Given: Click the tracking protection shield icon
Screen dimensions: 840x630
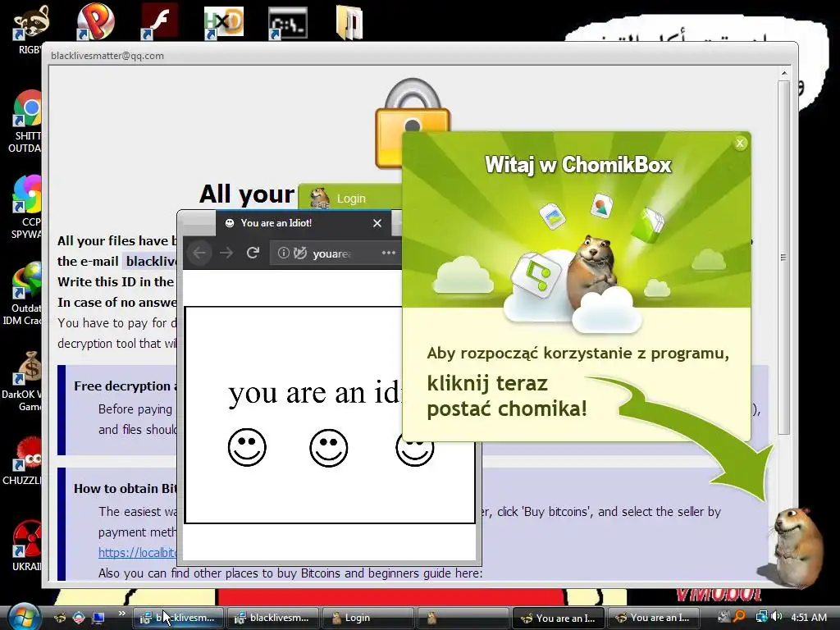Looking at the screenshot, I should tap(300, 253).
